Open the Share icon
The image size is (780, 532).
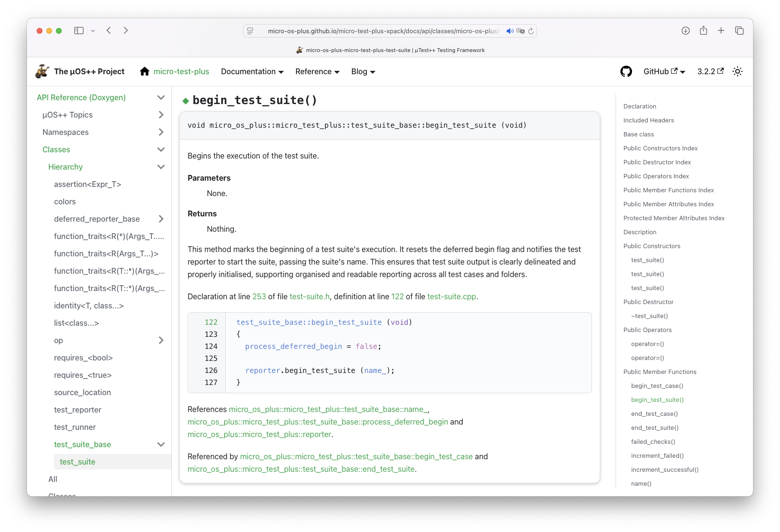click(x=703, y=30)
